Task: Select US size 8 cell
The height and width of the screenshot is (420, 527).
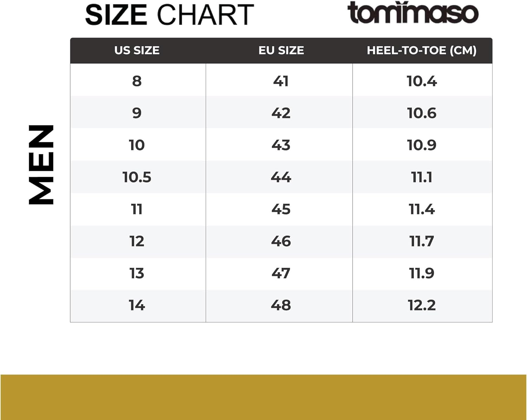Action: 137,81
